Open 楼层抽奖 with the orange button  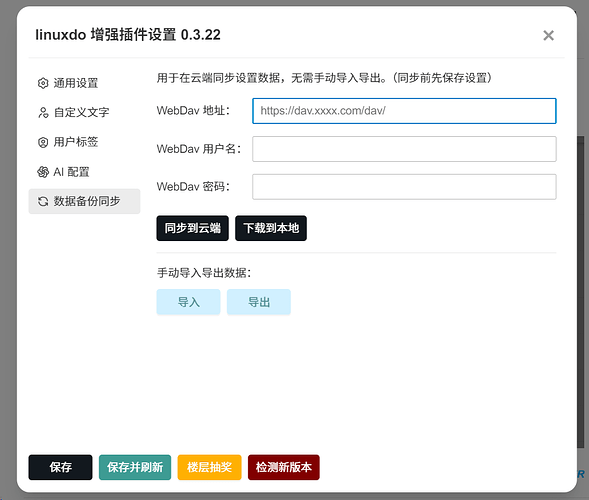tap(209, 467)
